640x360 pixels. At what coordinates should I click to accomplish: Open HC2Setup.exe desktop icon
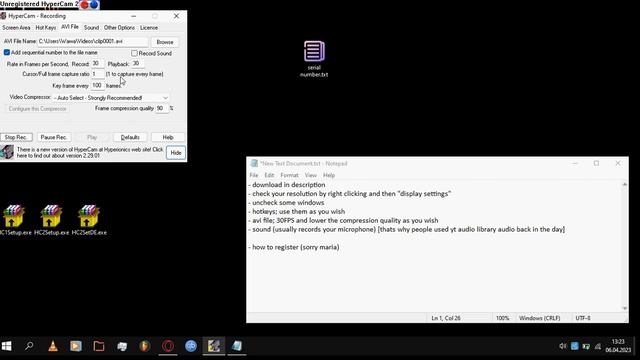click(51, 220)
